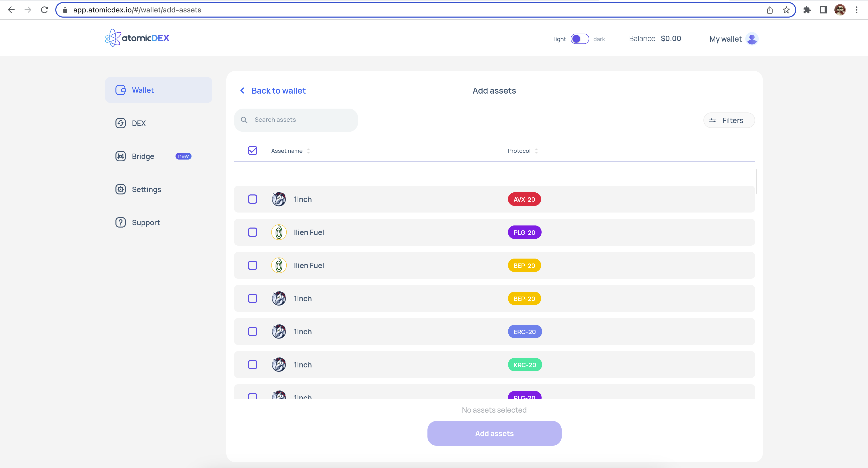Check the 1Inch AVX-20 checkbox

(252, 199)
